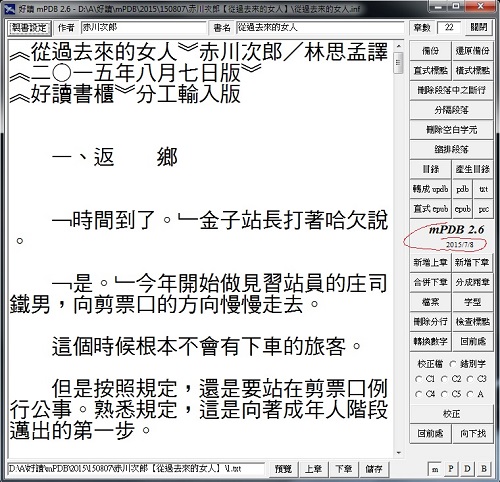Click 向下找 find next button

coord(472,433)
